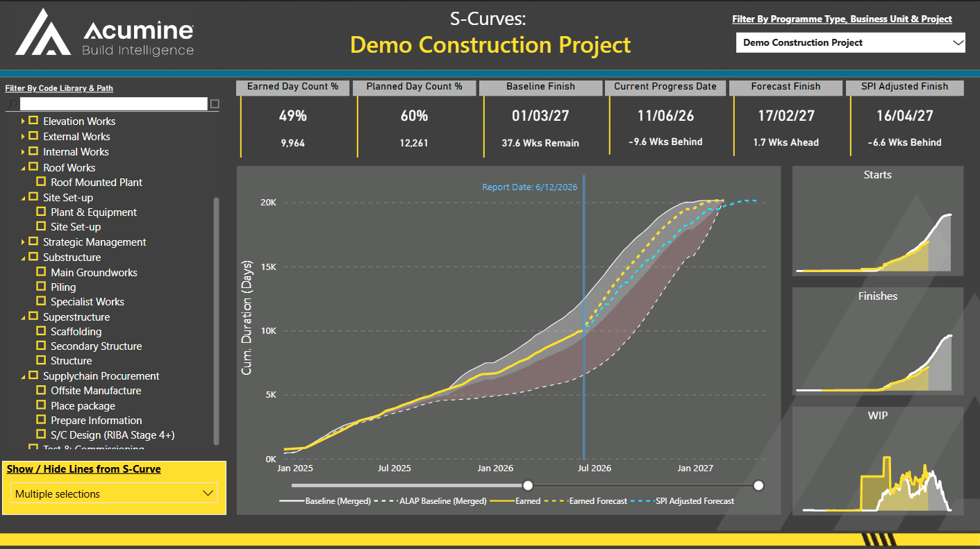Screen dimensions: 980x549
Task: Click the 16/04/27 SPI adjusted date
Action: [x=905, y=116]
